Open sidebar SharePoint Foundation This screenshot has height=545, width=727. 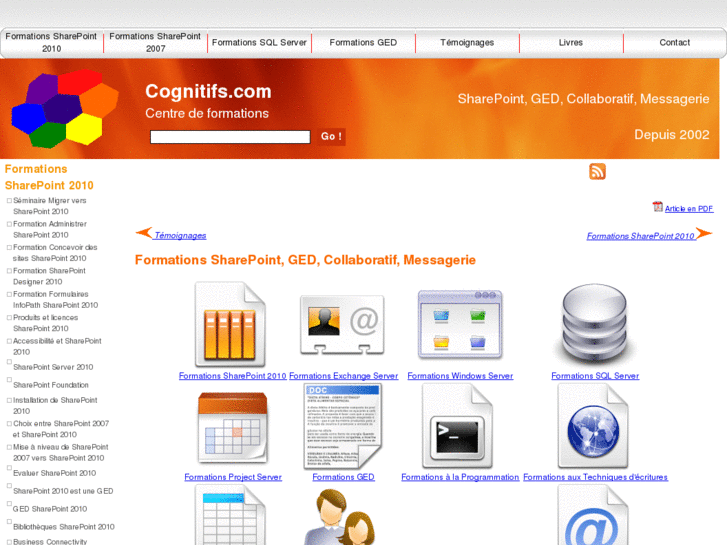(51, 385)
